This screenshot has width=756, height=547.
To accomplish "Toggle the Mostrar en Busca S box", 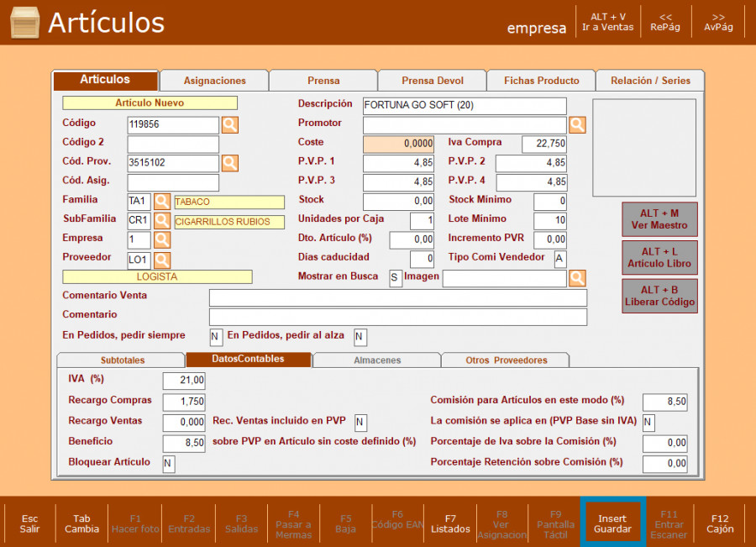I will tap(396, 279).
